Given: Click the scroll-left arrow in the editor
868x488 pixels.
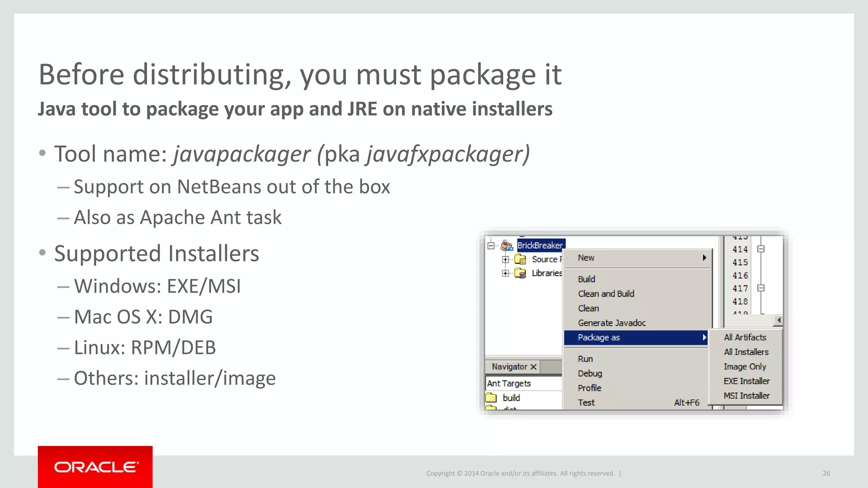Looking at the screenshot, I should pos(778,320).
